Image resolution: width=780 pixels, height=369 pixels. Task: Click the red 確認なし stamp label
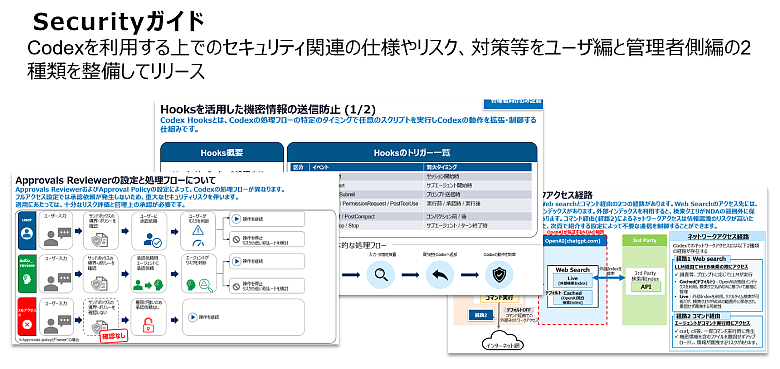tap(114, 337)
